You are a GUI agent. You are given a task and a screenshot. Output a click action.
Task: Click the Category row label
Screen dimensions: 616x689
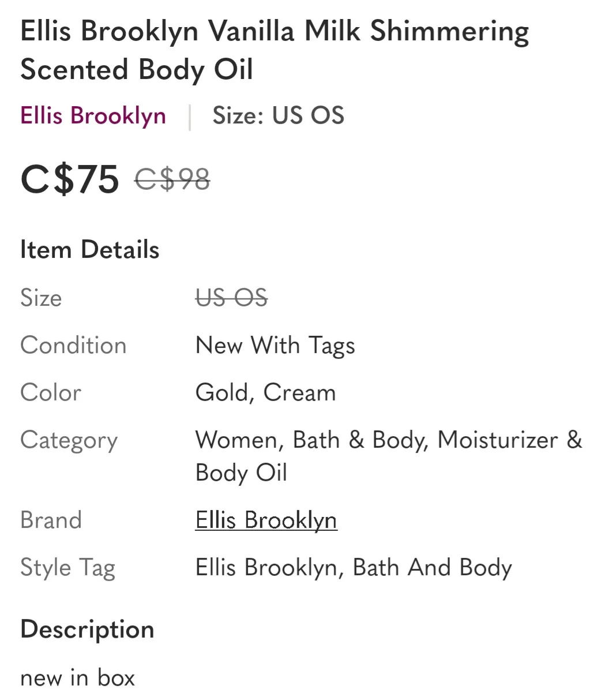pos(69,440)
